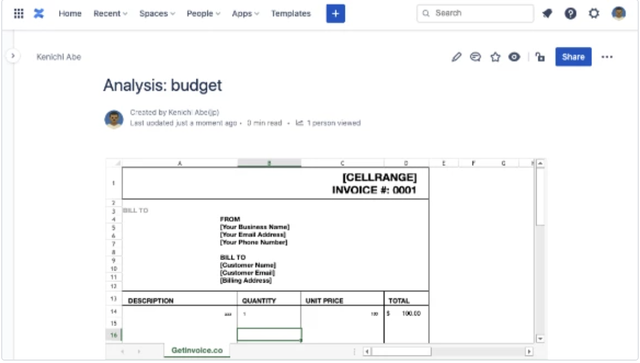Screen dimensions: 640x363
Task: Expand the collapsed sidebar chevron
Action: tap(13, 56)
